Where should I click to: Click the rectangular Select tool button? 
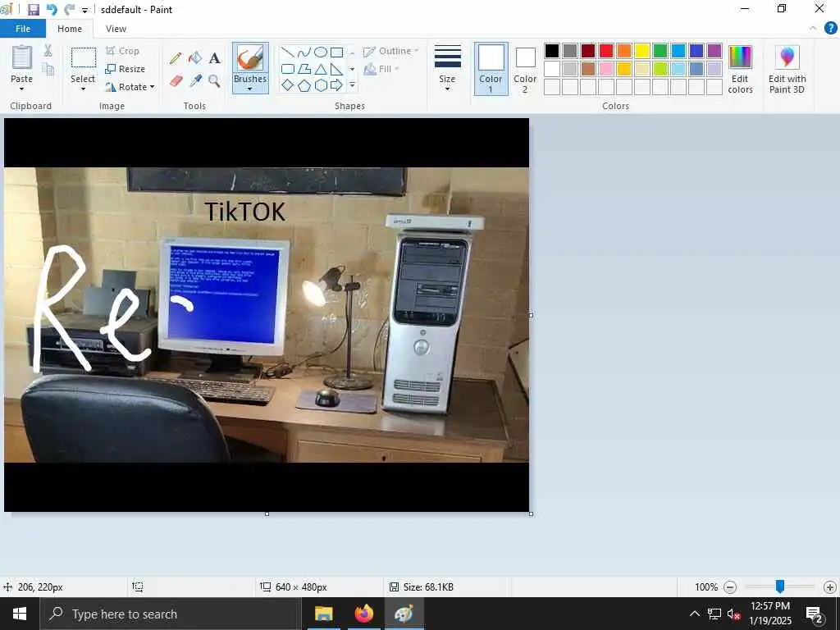click(83, 58)
